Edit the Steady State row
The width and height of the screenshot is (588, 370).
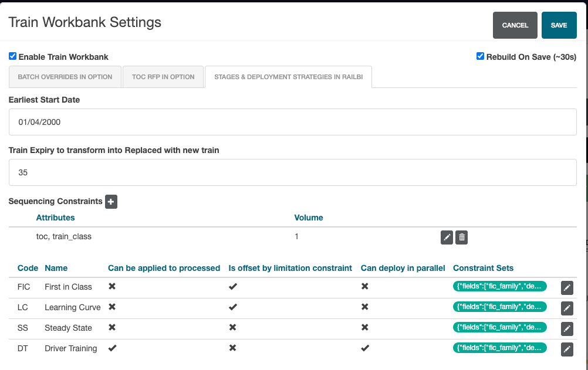[566, 328]
